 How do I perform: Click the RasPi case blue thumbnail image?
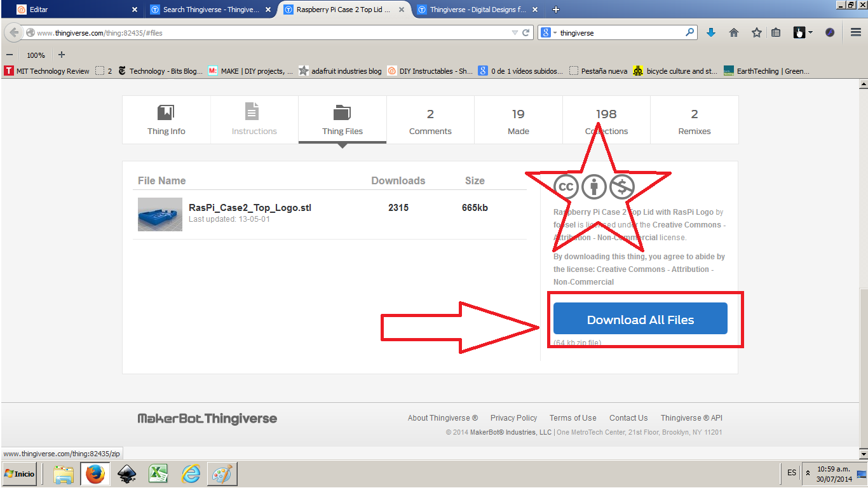(x=160, y=214)
